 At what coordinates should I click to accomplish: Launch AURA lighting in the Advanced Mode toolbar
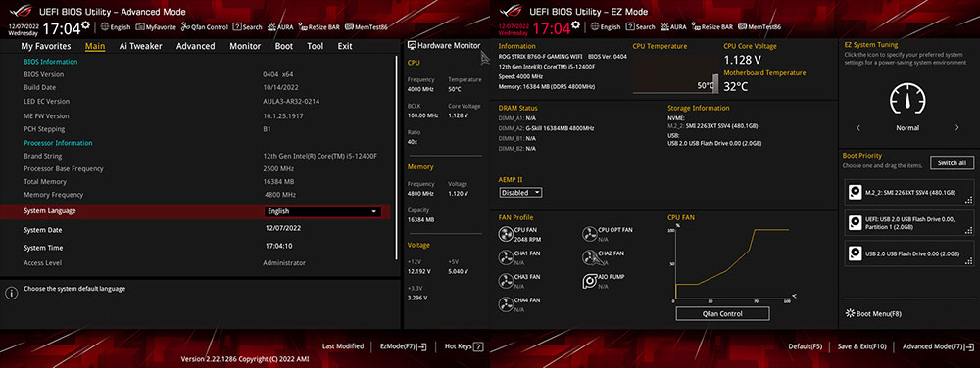pos(280,26)
